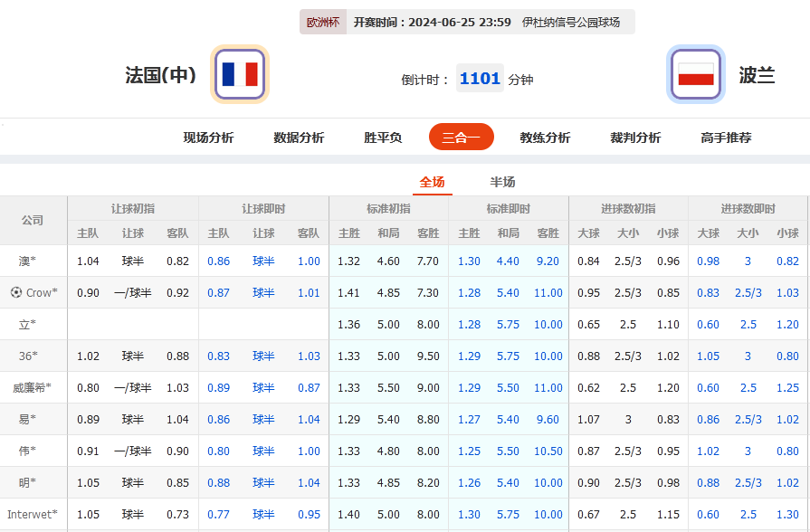The image size is (810, 532).
Task: Select the highlighted 三合一 tab
Action: [x=462, y=137]
